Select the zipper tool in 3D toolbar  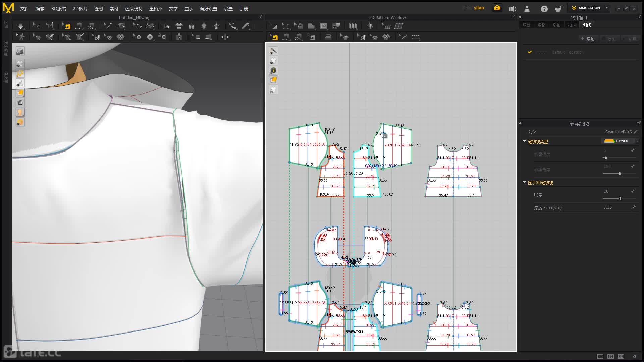(179, 37)
